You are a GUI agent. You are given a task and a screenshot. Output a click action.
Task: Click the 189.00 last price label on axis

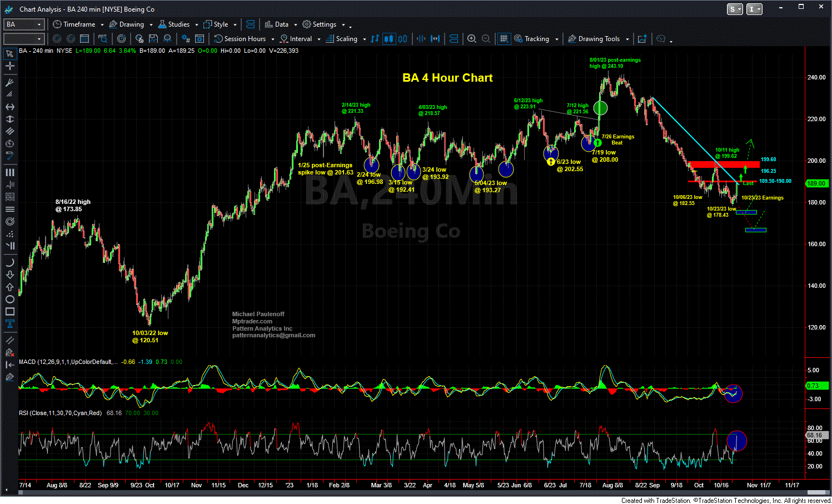point(817,183)
